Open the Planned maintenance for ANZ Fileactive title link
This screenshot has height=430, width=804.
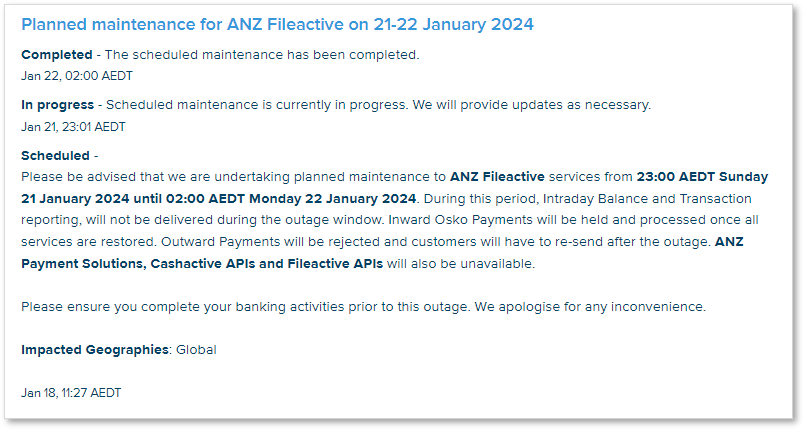click(277, 24)
